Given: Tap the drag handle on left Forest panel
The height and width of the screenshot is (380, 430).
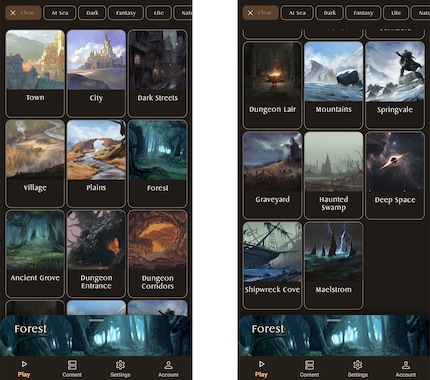Looking at the screenshot, I should 96,320.
